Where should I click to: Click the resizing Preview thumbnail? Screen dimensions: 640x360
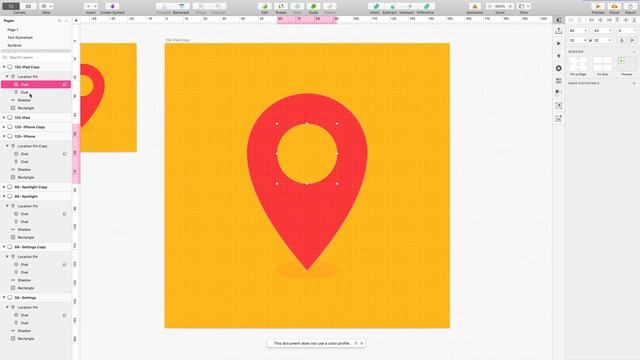click(x=627, y=64)
